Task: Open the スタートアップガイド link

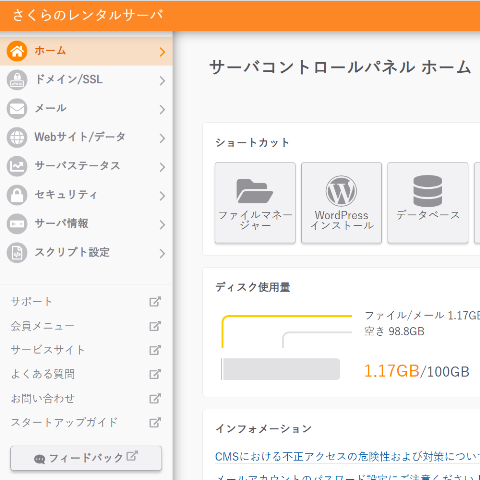Action: click(64, 422)
